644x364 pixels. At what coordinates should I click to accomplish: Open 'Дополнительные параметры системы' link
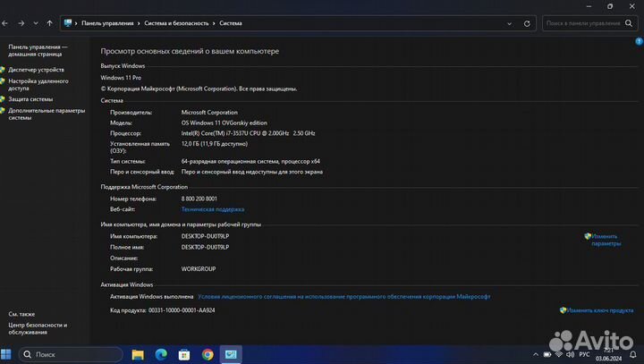[47, 114]
